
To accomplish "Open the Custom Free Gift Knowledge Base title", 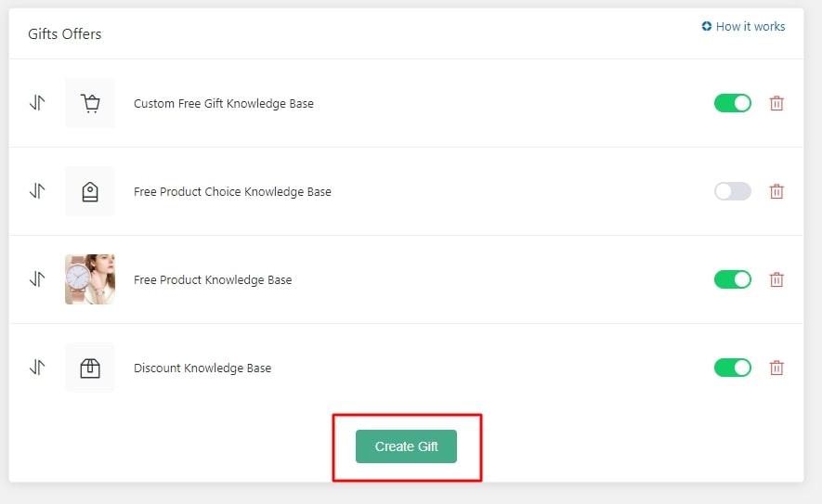I will tap(224, 104).
